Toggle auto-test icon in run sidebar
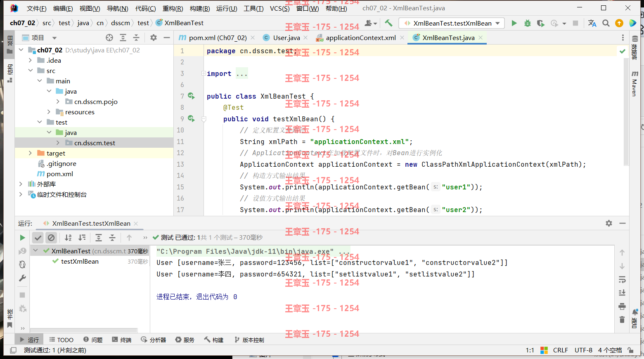The width and height of the screenshot is (644, 359). point(22,265)
